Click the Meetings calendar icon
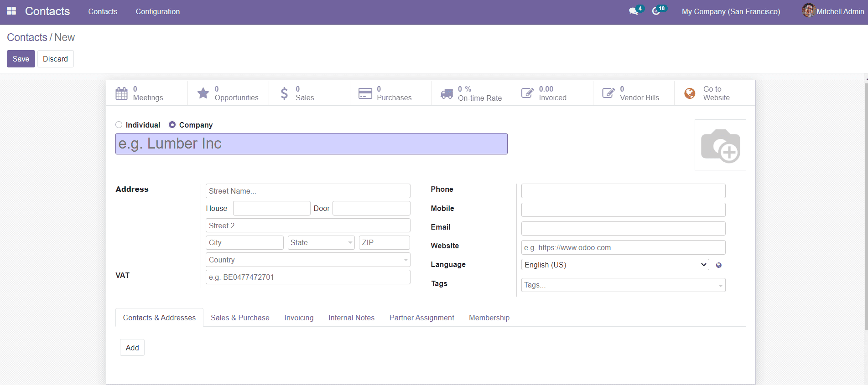 point(121,93)
